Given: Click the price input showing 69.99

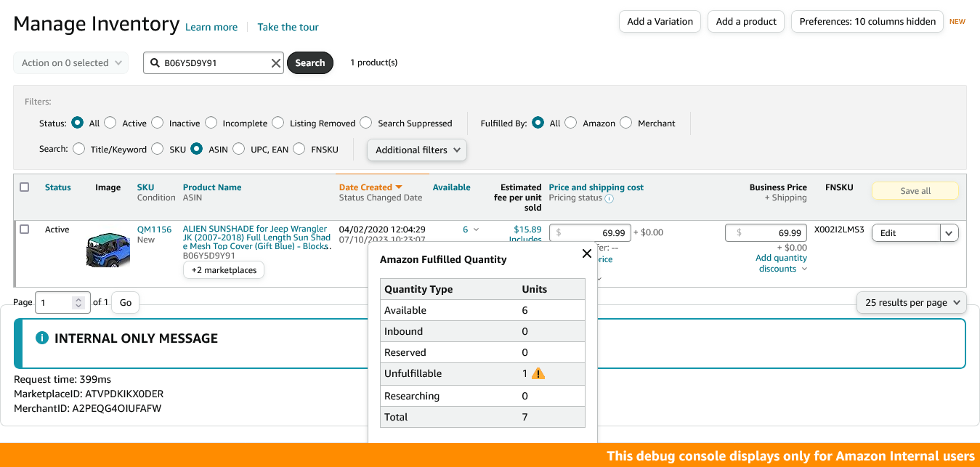Looking at the screenshot, I should 590,232.
